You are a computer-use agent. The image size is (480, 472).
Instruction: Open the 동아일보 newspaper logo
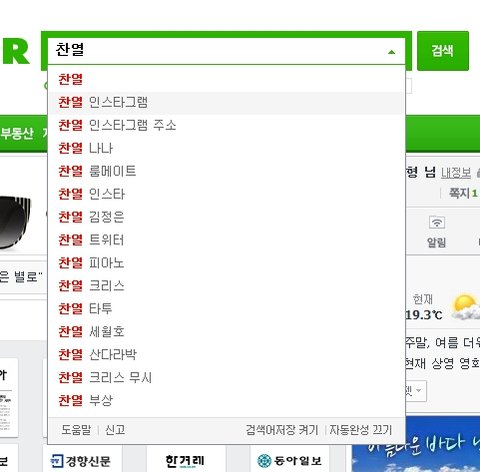[289, 461]
